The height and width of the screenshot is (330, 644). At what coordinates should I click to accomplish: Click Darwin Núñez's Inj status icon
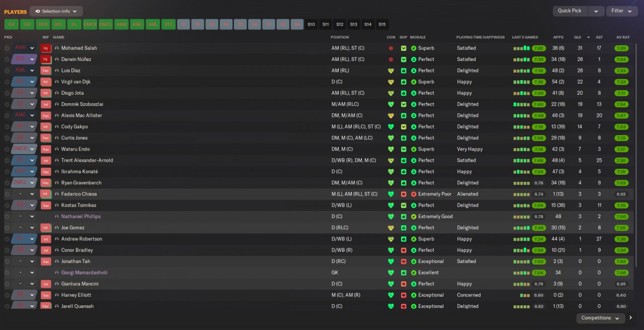(x=46, y=59)
